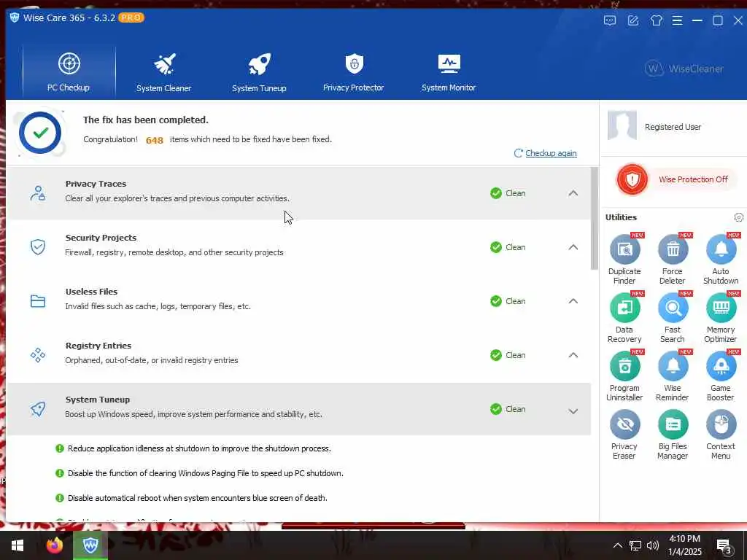Open the taskbar clock showing 4:10 PM
Viewport: 747px width, 560px height.
pos(684,545)
